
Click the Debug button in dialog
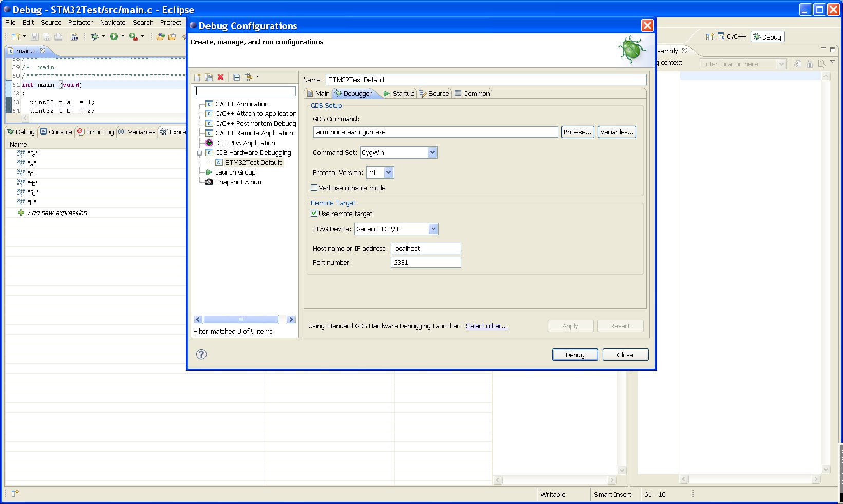575,355
